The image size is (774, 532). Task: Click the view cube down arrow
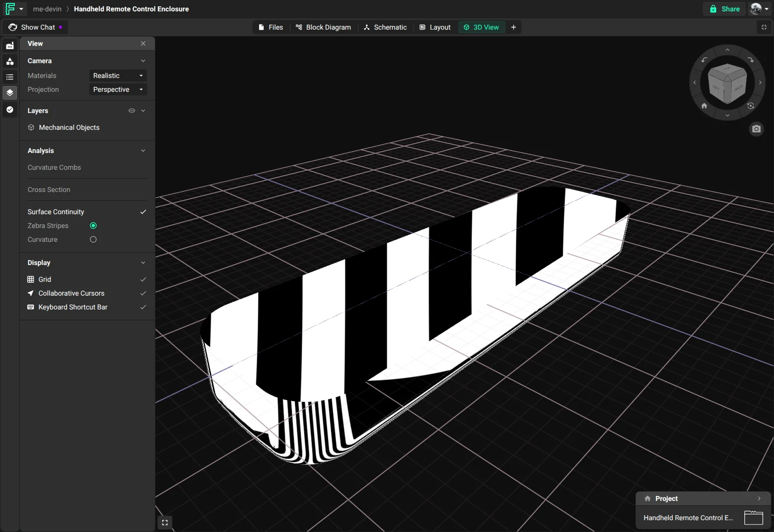727,115
